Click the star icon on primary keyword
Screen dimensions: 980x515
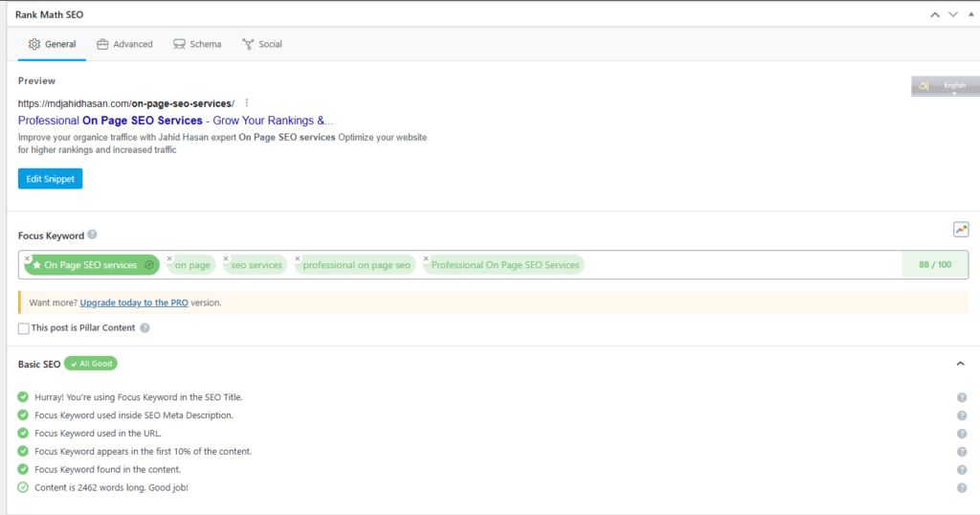(37, 265)
